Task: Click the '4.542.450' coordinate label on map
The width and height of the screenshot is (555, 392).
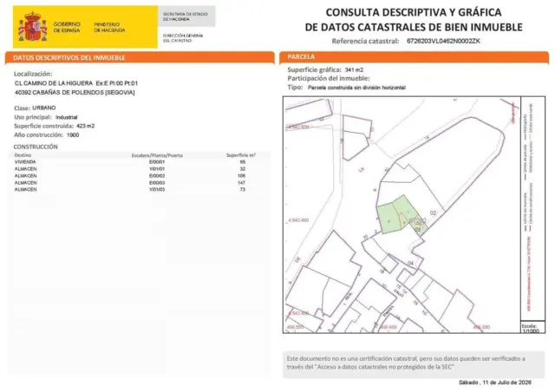Action: coord(298,220)
